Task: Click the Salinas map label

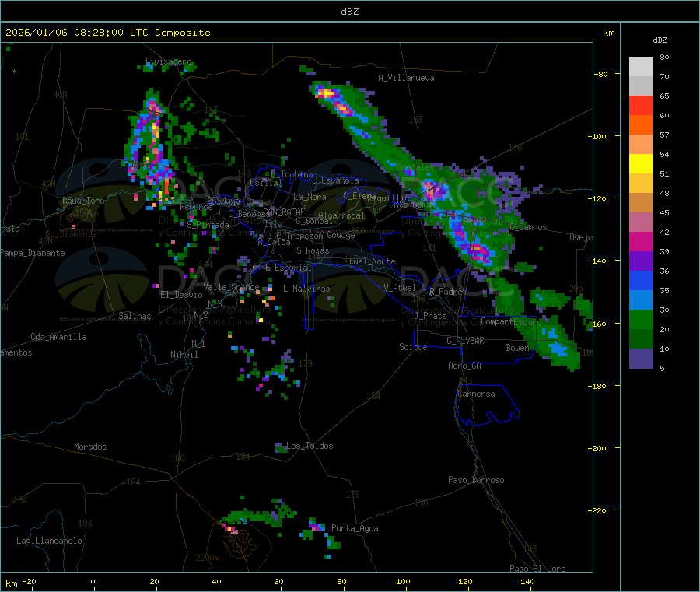Action: [x=135, y=316]
